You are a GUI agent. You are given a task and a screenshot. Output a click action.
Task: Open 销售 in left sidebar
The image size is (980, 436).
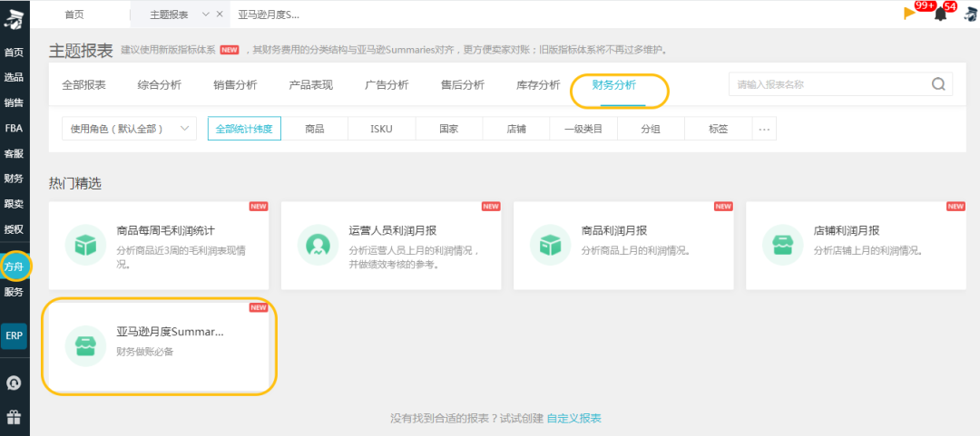(14, 103)
